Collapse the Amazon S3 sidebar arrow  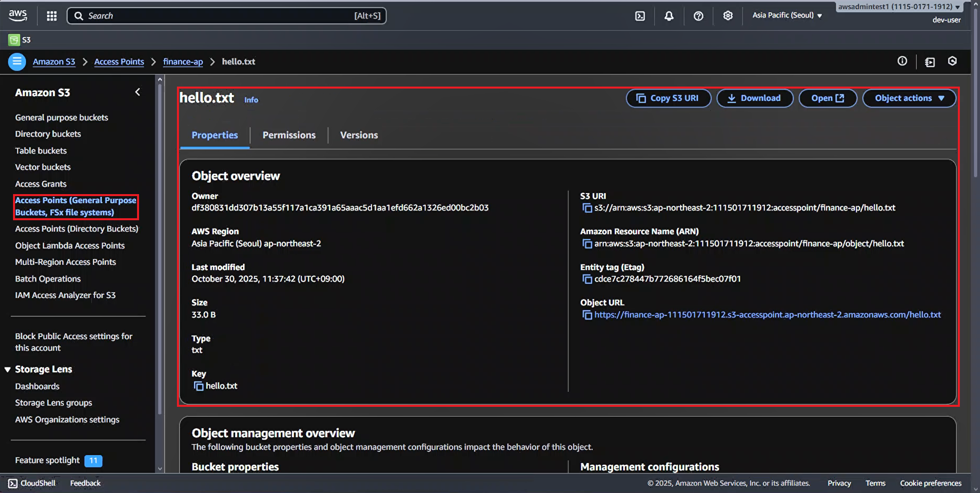point(137,92)
